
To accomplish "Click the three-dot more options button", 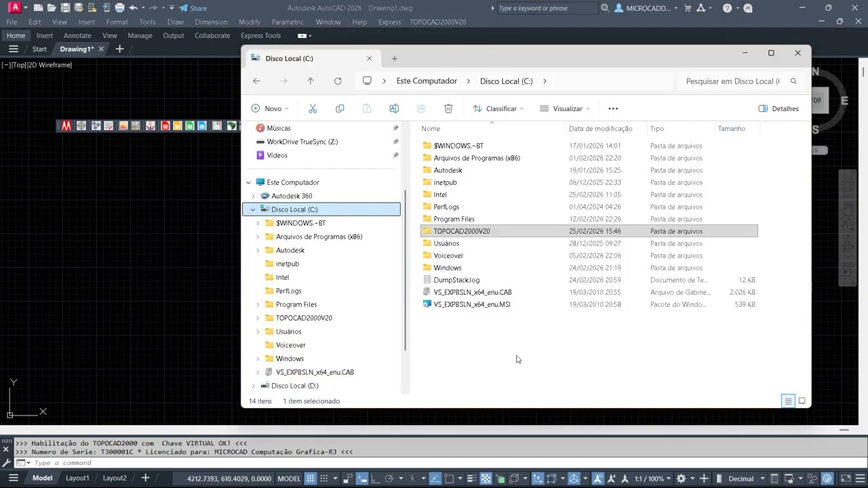I will click(x=613, y=108).
